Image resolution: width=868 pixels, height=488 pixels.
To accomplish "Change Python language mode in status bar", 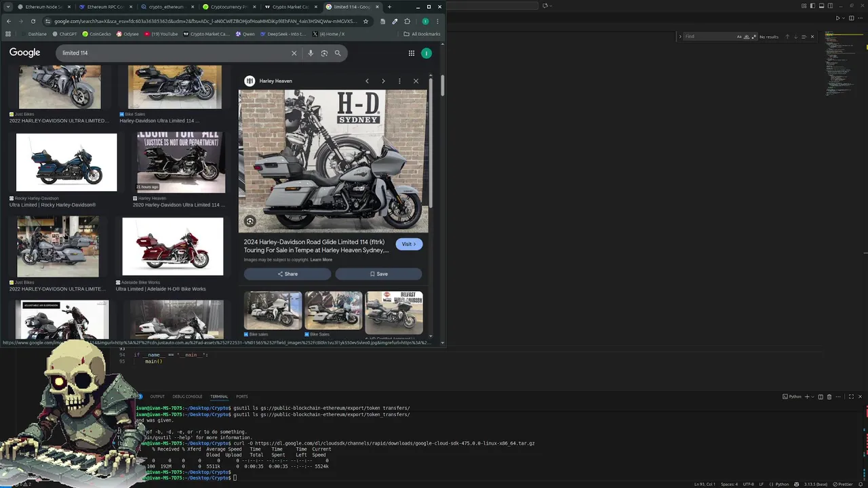I will point(782,484).
